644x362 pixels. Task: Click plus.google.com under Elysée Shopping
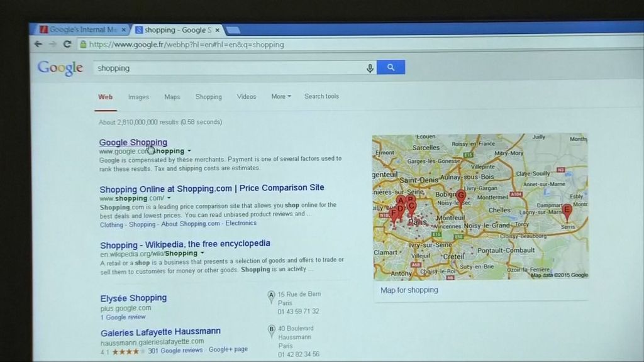click(x=126, y=308)
